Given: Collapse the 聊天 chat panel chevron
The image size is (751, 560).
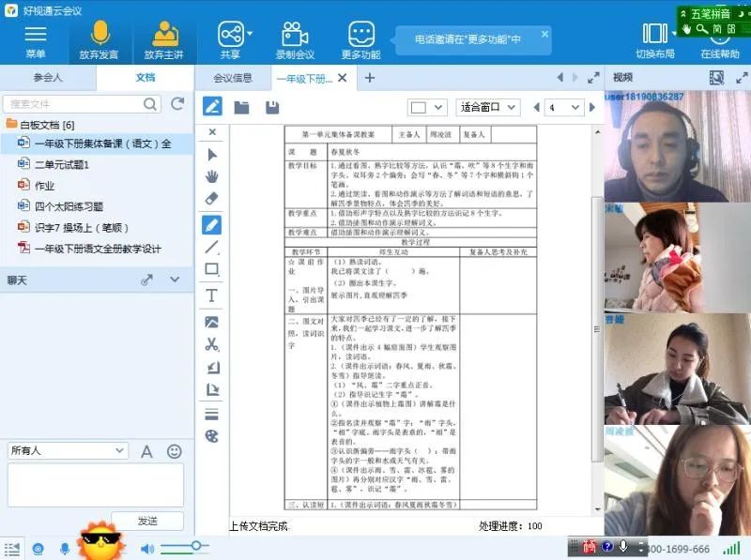Looking at the screenshot, I should coord(175,280).
